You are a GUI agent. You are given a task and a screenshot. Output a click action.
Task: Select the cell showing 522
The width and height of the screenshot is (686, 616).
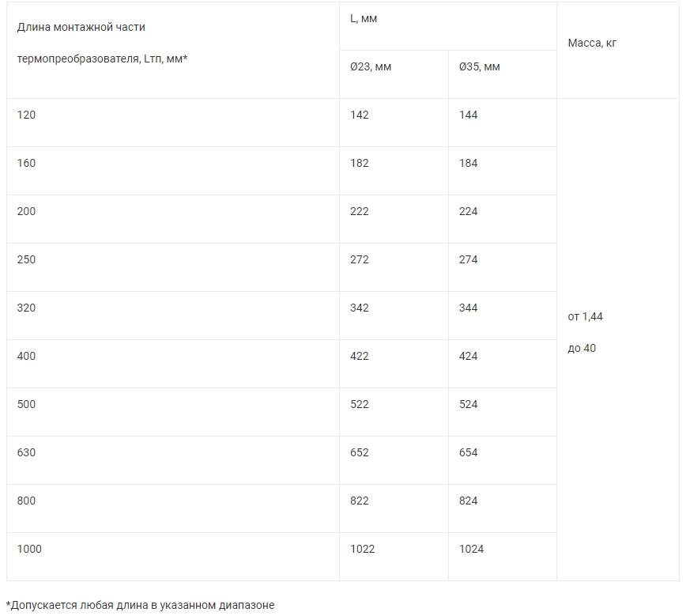[x=360, y=404]
